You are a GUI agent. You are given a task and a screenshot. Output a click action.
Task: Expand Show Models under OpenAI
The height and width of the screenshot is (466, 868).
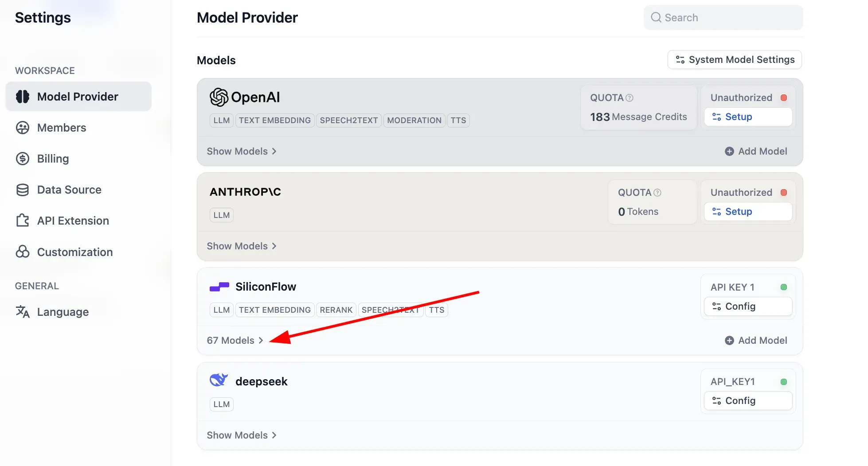coord(242,151)
